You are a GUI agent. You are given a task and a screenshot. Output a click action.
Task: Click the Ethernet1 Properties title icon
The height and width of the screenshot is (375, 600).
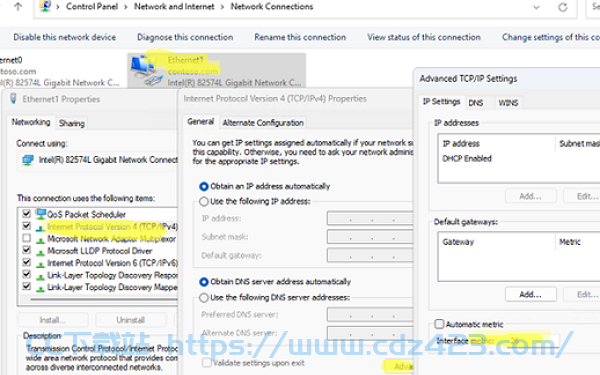[x=13, y=99]
